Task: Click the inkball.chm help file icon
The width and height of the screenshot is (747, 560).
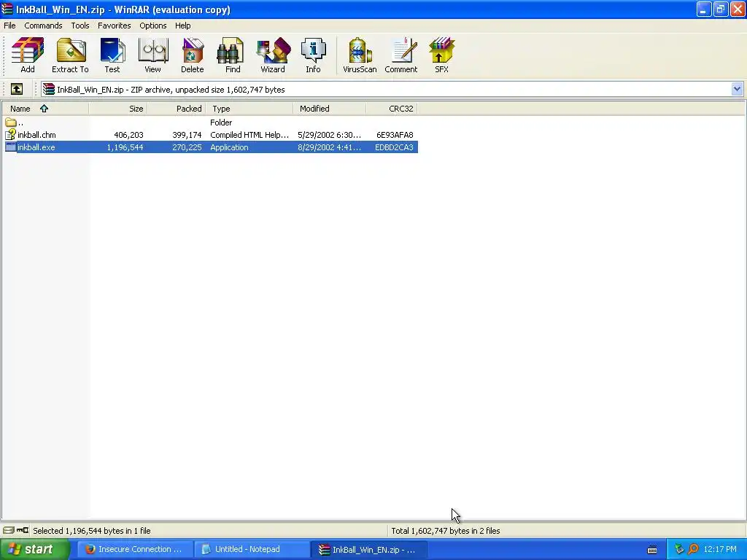Action: [10, 135]
